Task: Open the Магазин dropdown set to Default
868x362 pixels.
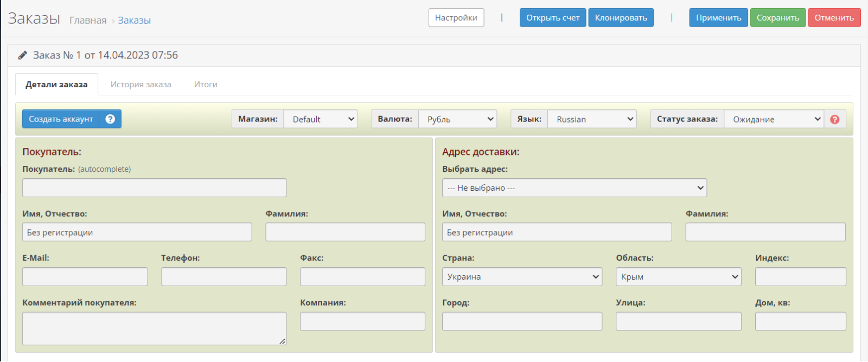Action: coord(321,119)
